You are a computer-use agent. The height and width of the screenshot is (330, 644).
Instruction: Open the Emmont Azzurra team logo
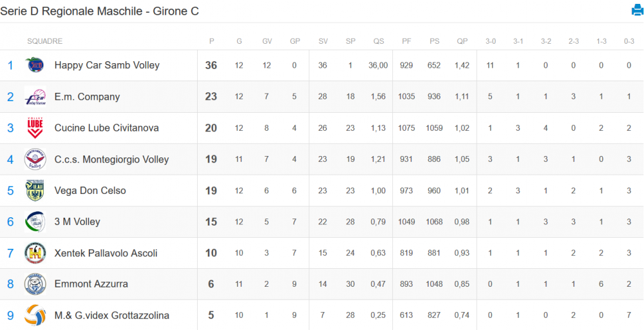(35, 284)
